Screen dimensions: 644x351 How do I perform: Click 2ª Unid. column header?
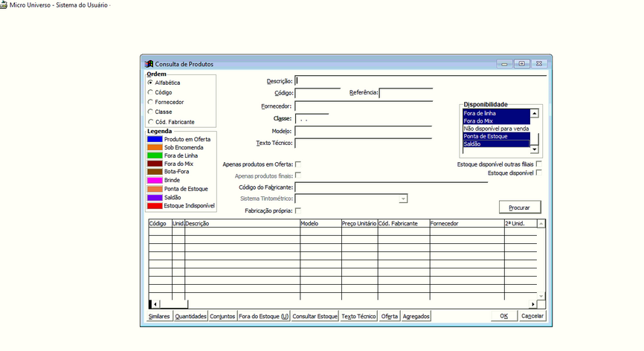click(521, 223)
